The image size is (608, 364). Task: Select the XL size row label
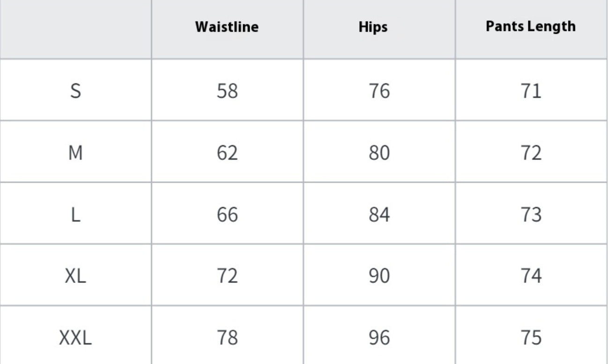75,275
